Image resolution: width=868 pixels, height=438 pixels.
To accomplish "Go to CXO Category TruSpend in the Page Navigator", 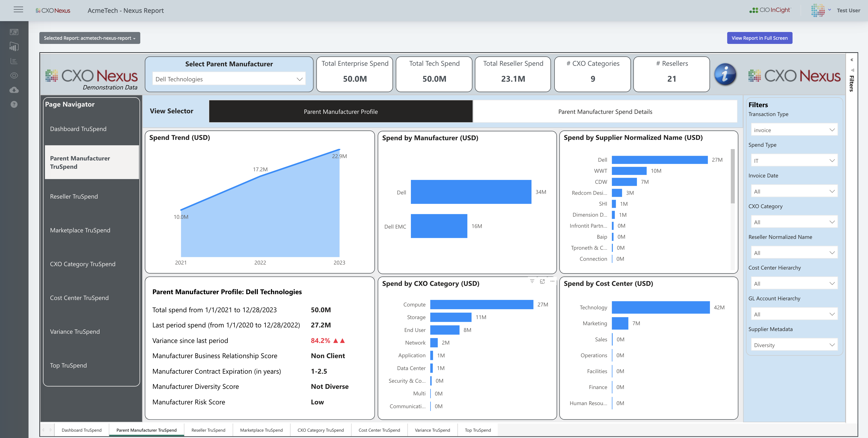I will [92, 264].
